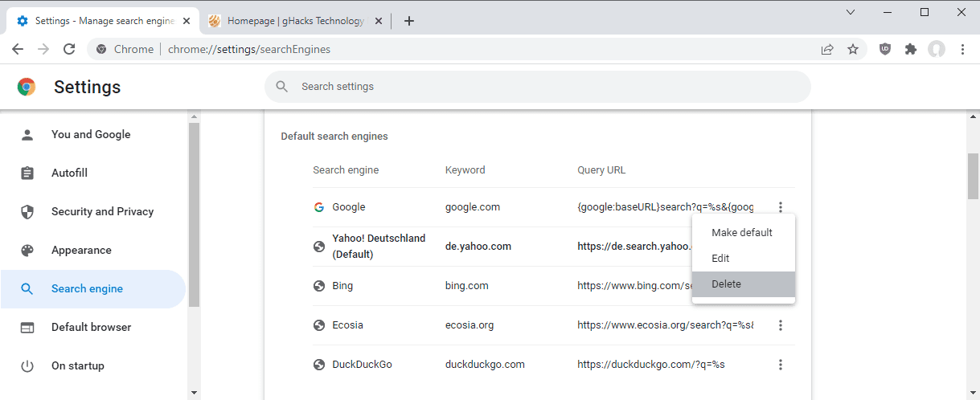Click the sidebar scrollbar down arrow
This screenshot has width=980, height=400.
[x=194, y=392]
